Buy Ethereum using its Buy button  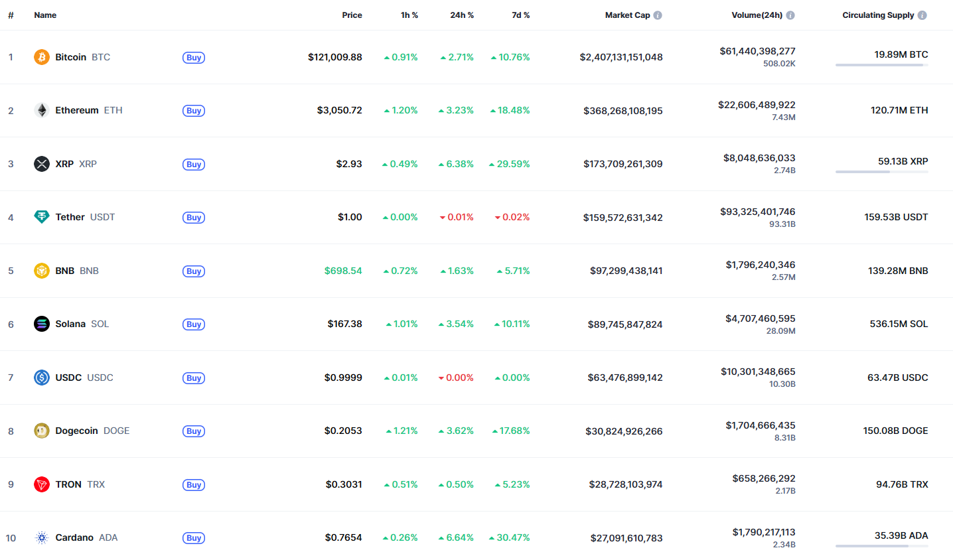click(x=194, y=111)
